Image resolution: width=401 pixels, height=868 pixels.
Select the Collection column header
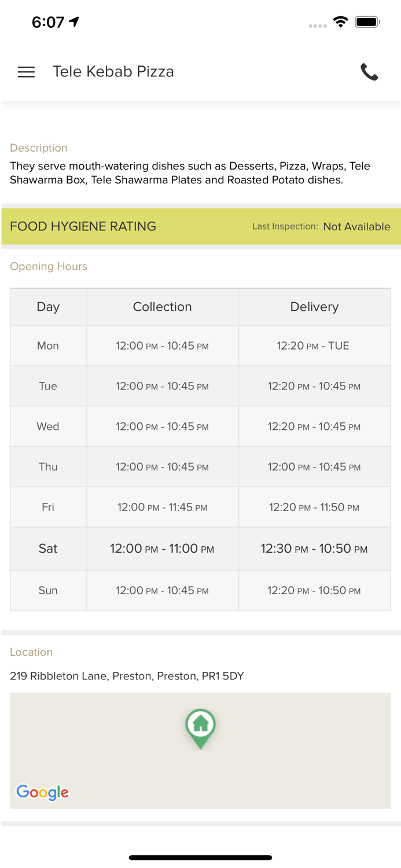coord(162,307)
